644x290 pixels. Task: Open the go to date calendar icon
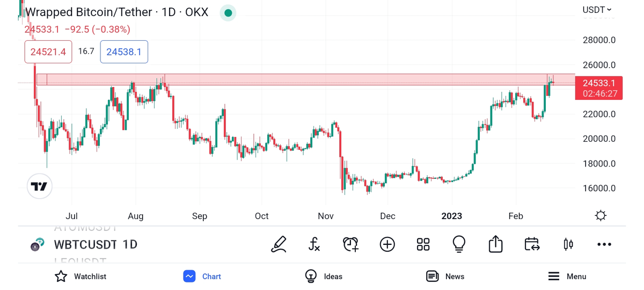(532, 244)
